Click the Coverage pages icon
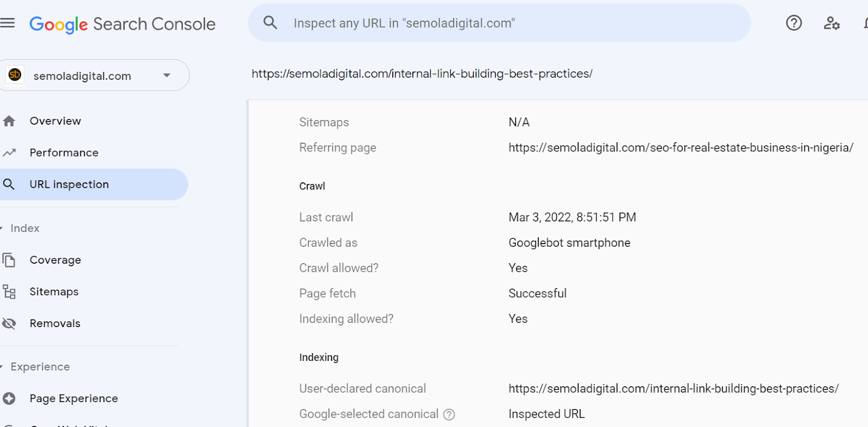Screen dimensions: 868x427 9,260
